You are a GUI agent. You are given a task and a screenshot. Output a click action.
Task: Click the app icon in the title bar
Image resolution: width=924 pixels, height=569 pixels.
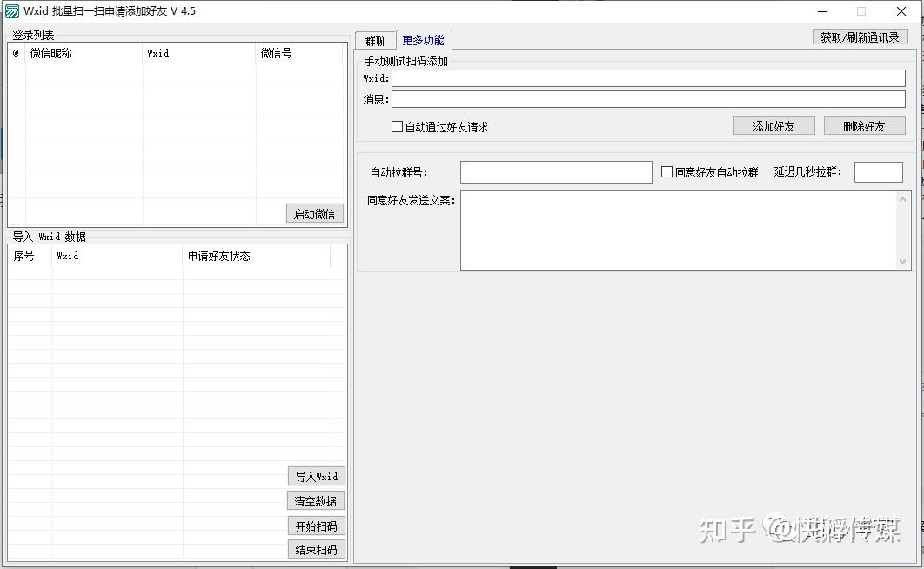(x=12, y=11)
